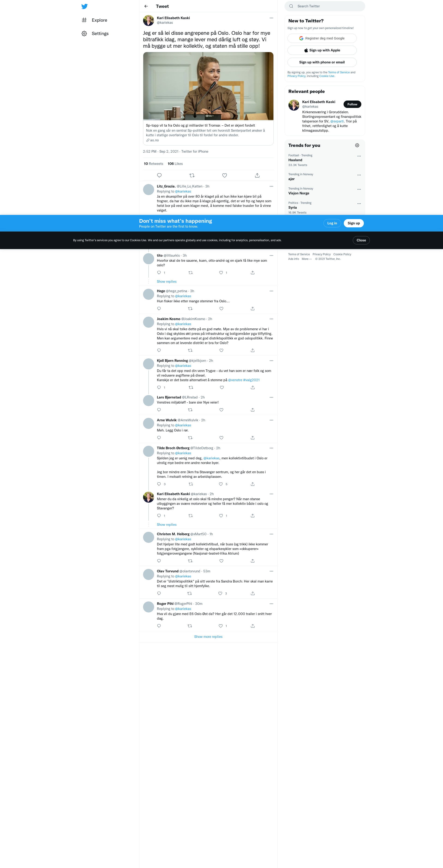
Task: Share Hege's reply
Action: [x=252, y=309]
